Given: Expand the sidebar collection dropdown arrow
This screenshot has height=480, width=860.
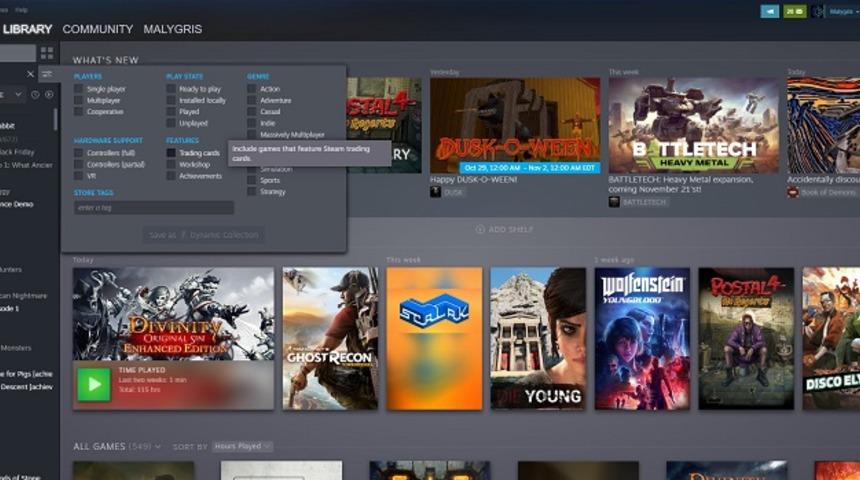Looking at the screenshot, I should pyautogui.click(x=18, y=94).
